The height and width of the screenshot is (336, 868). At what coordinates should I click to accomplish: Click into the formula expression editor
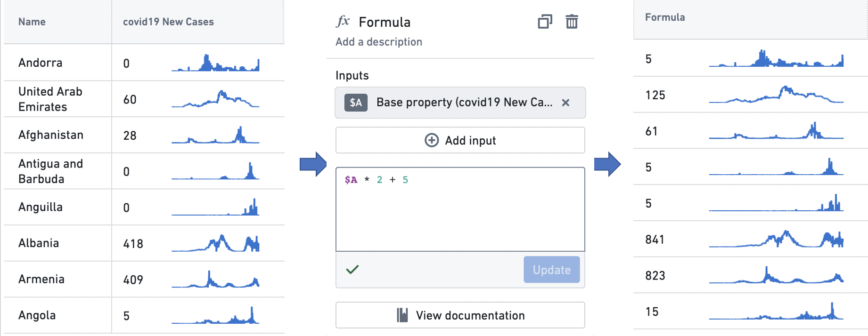pos(460,209)
